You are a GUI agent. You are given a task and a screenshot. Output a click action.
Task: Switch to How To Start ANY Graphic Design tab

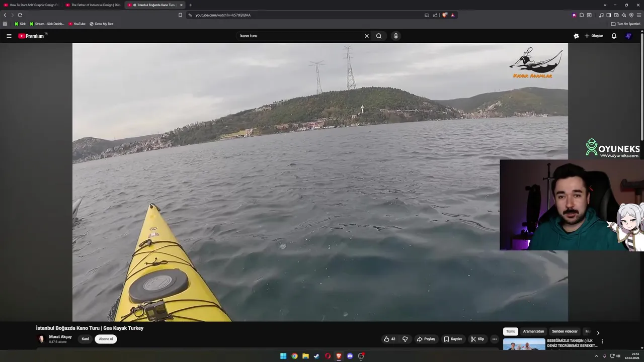coord(31,5)
